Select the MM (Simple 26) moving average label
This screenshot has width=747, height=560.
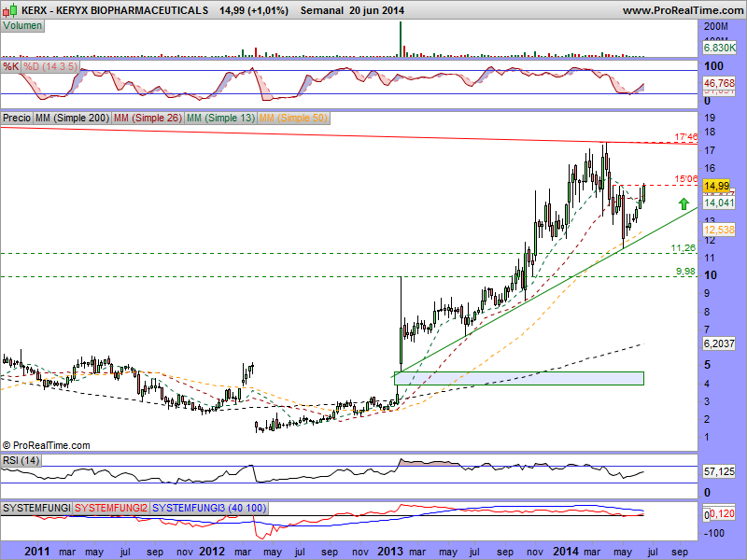(148, 118)
